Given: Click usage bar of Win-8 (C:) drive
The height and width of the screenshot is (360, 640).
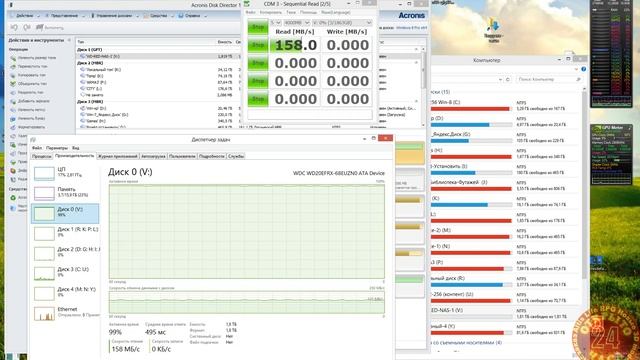Looking at the screenshot, I should 471,109.
